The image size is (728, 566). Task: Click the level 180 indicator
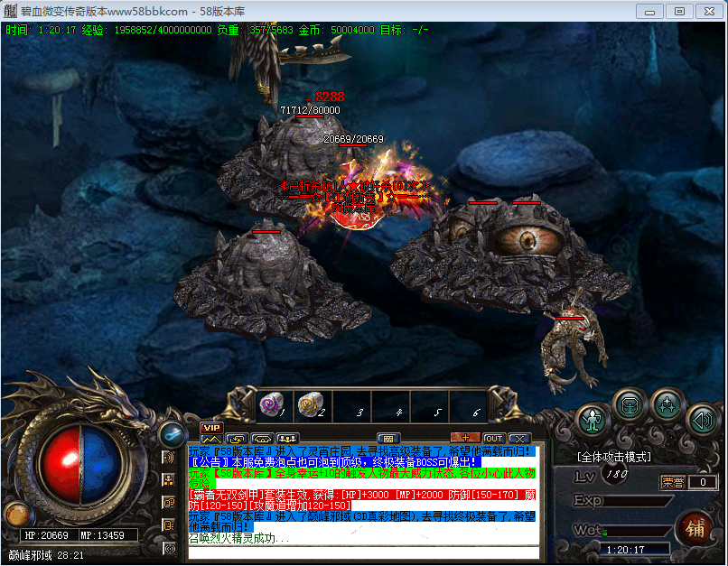pyautogui.click(x=617, y=474)
